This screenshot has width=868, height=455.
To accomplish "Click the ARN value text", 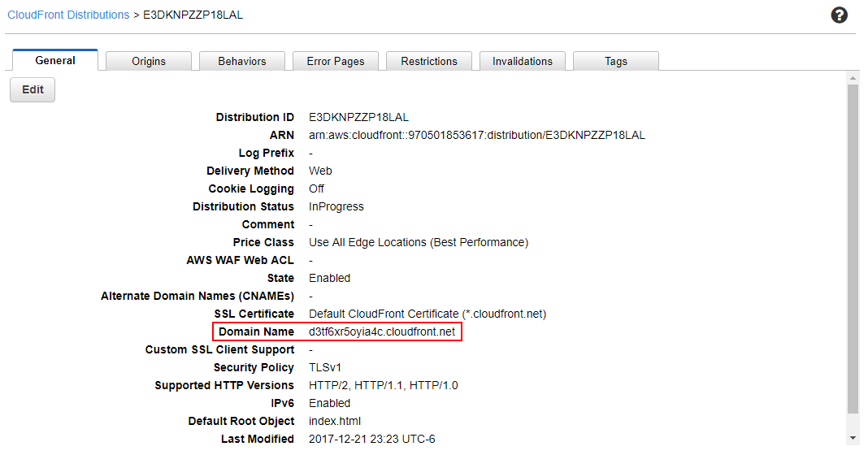I will 476,135.
